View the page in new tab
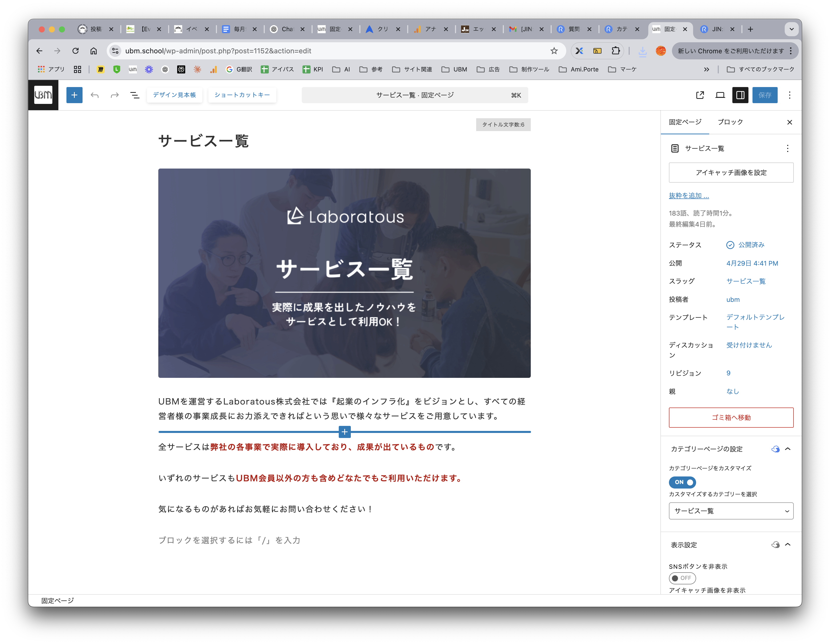The width and height of the screenshot is (830, 644). click(x=700, y=95)
